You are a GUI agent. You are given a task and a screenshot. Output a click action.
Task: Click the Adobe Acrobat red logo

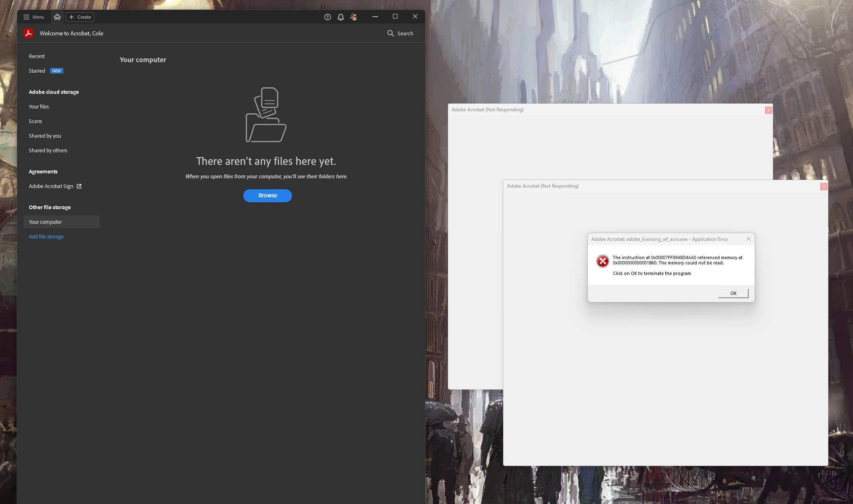(x=28, y=33)
